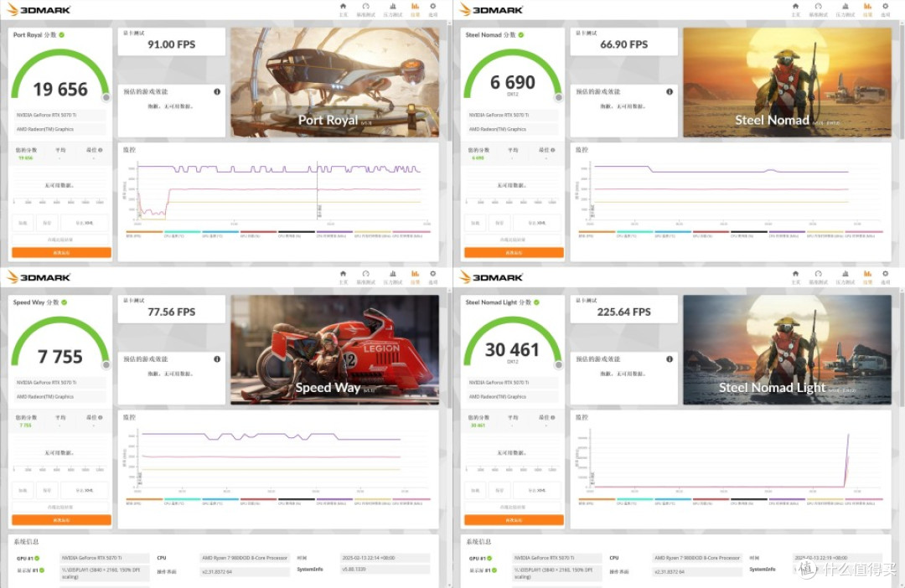This screenshot has height=588, width=905.
Task: Click the 3DMARK logo in Steel Nomad Light window
Action: (x=491, y=277)
